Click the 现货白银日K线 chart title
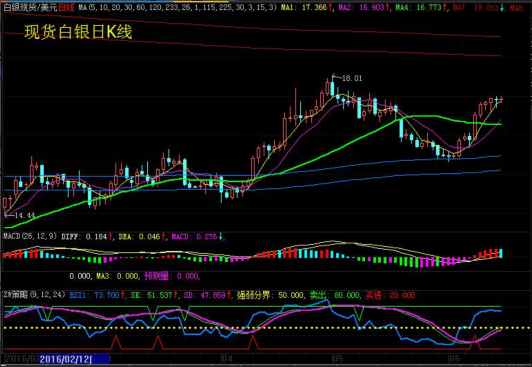 pos(78,32)
